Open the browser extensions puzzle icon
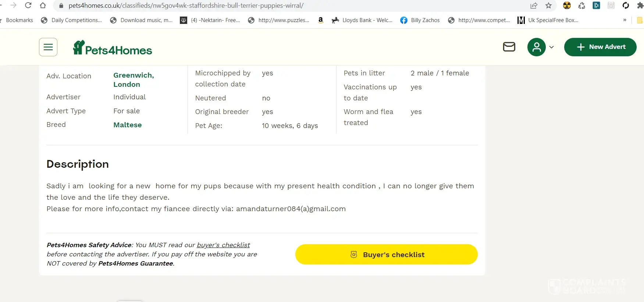The width and height of the screenshot is (644, 302). pyautogui.click(x=640, y=6)
